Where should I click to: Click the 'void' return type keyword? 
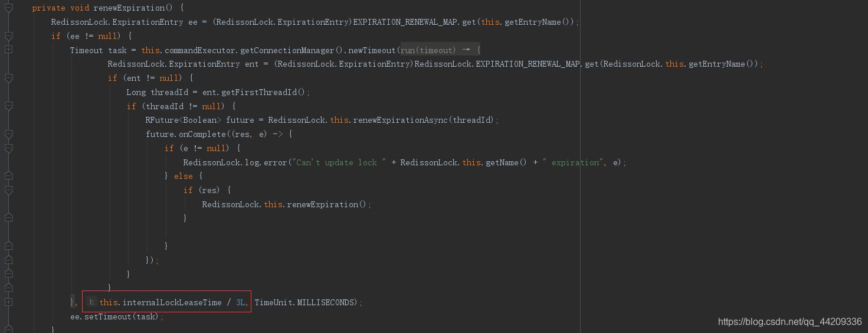pos(79,8)
